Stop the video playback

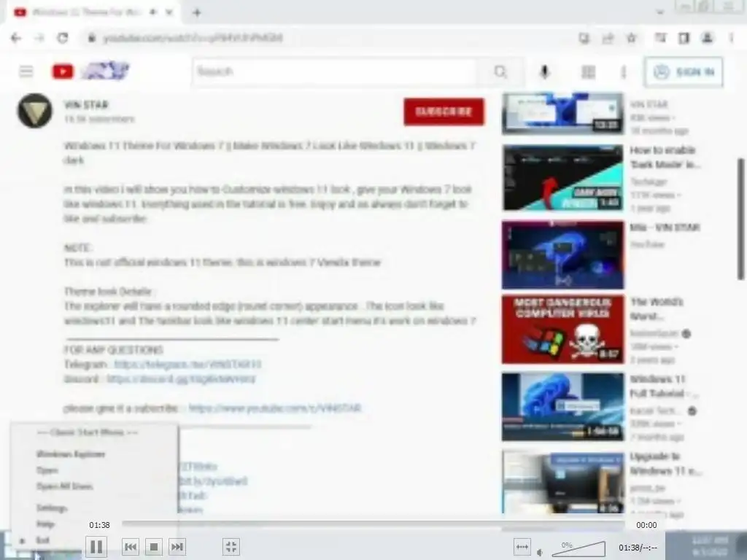[x=154, y=547]
